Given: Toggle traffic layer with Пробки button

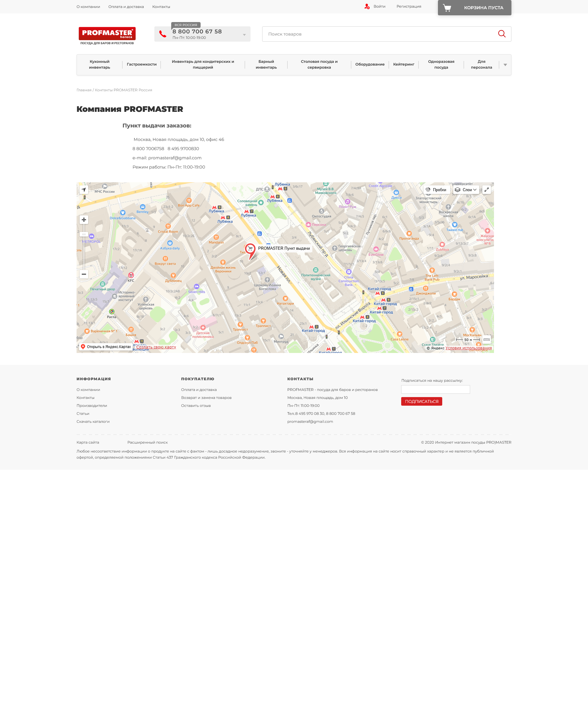Looking at the screenshot, I should point(436,190).
